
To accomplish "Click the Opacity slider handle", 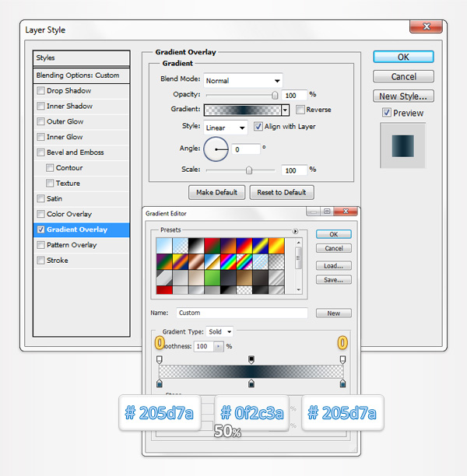I will [274, 95].
